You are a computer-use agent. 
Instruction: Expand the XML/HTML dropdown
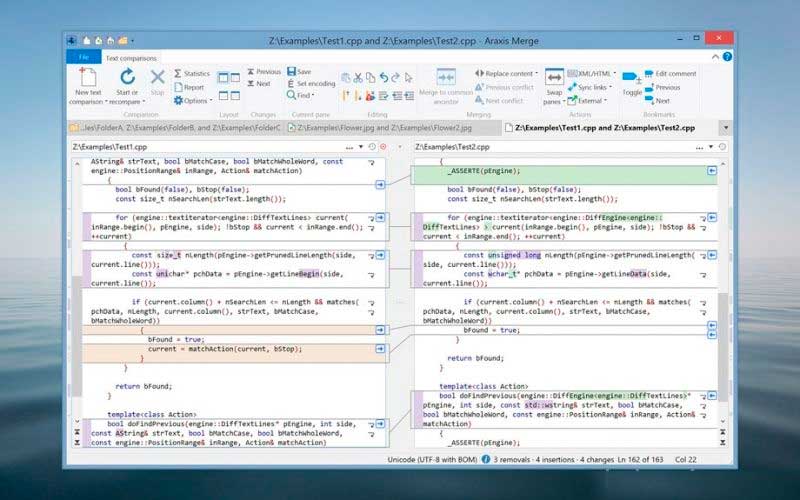click(614, 73)
